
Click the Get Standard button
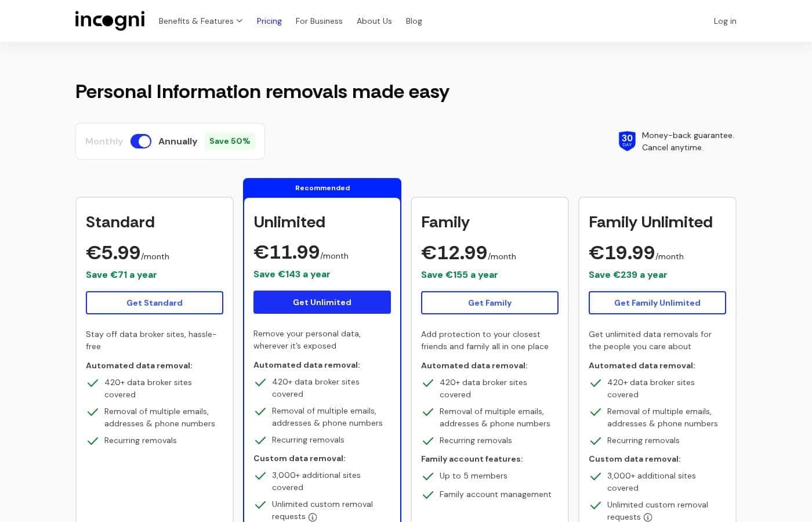[154, 303]
